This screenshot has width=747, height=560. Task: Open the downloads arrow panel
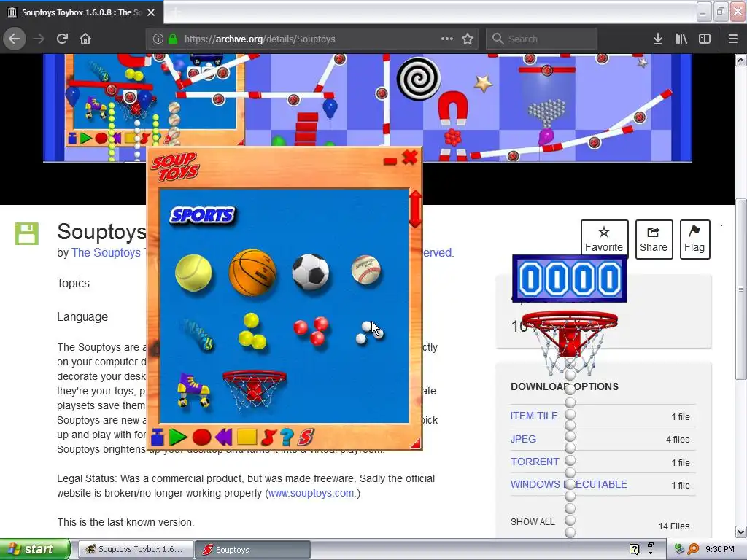point(658,39)
